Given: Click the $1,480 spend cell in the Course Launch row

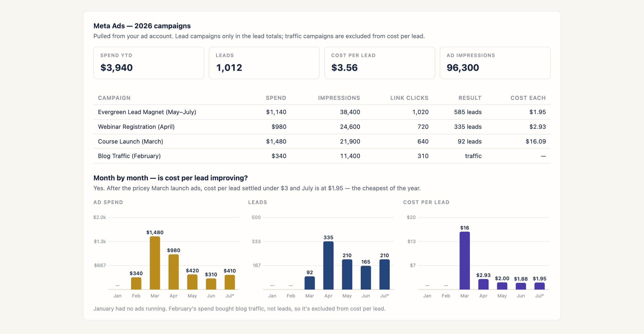Looking at the screenshot, I should (276, 141).
